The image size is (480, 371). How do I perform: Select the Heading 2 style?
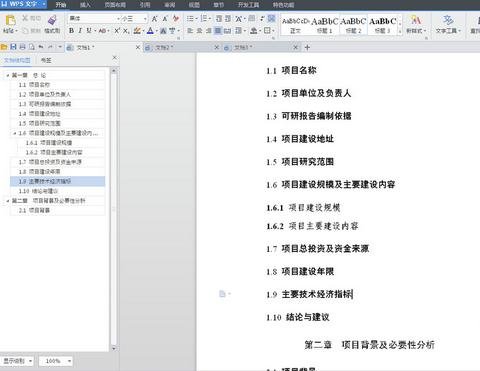[x=353, y=25]
